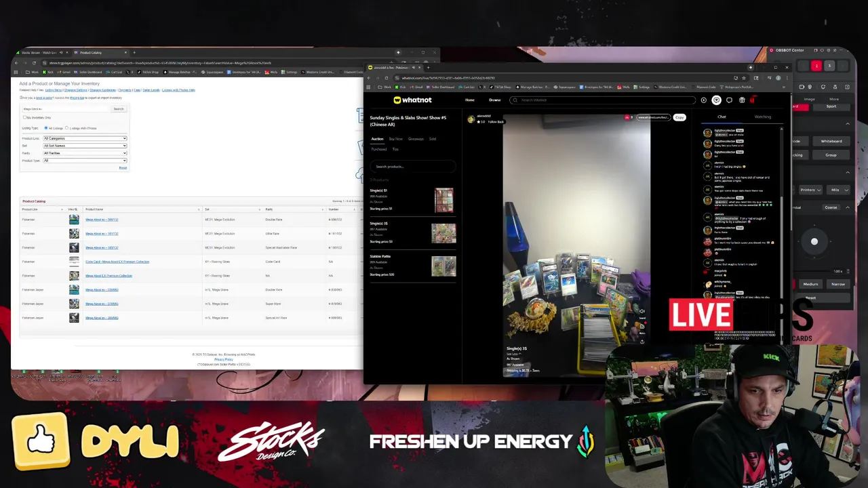Viewport: 868px width, 488px height.
Task: Switch to the Buy Now tab
Action: click(395, 139)
